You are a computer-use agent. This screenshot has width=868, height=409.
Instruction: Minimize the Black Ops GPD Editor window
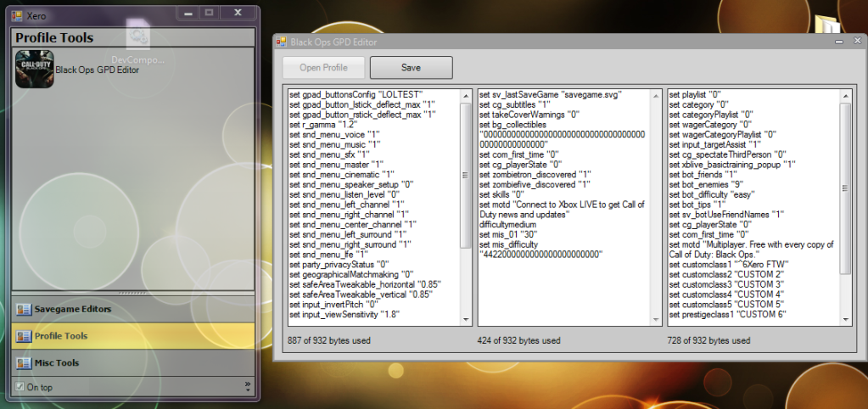click(x=839, y=42)
